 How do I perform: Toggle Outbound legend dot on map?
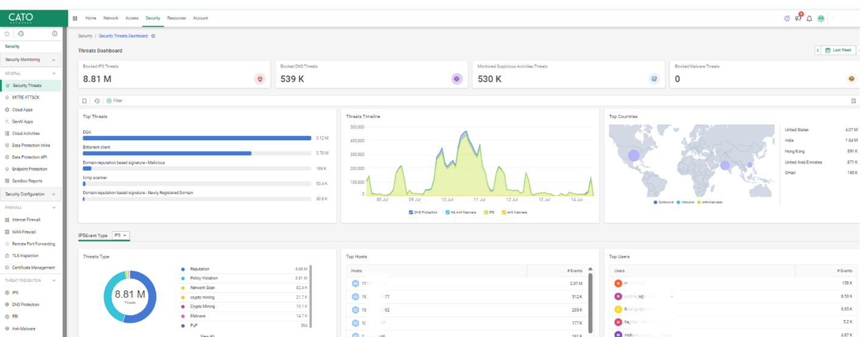pyautogui.click(x=657, y=201)
